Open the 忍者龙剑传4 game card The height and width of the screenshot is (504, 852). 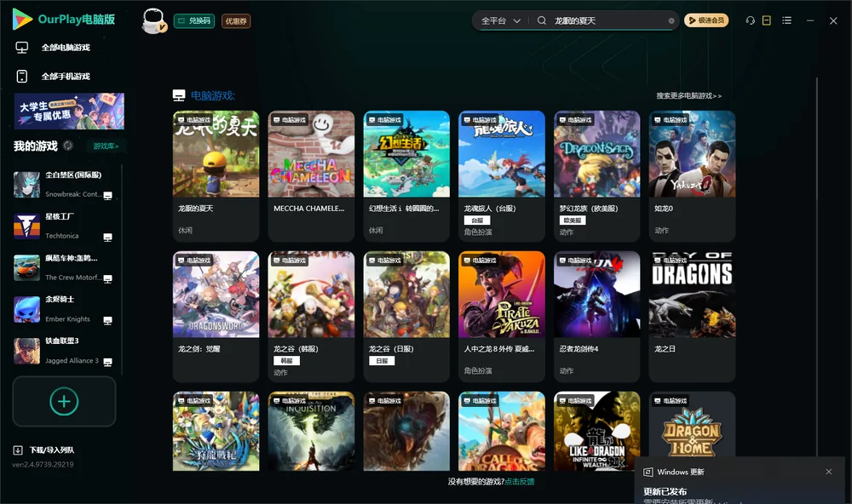[596, 317]
